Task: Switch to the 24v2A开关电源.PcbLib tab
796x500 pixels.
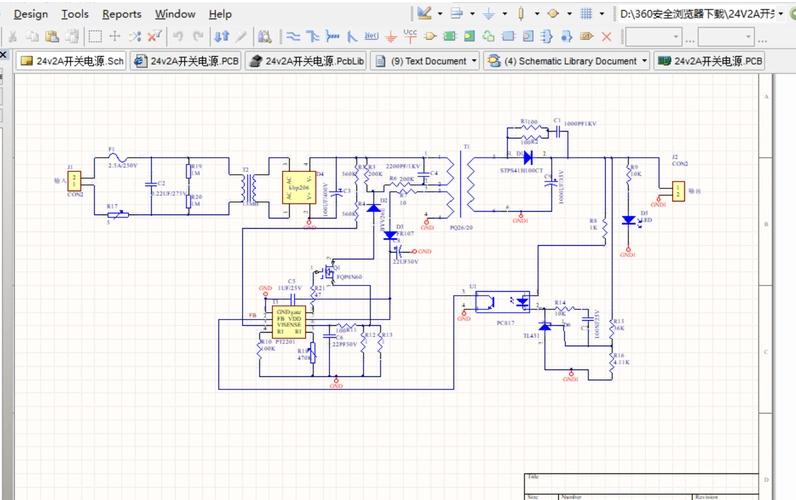Action: [306, 61]
